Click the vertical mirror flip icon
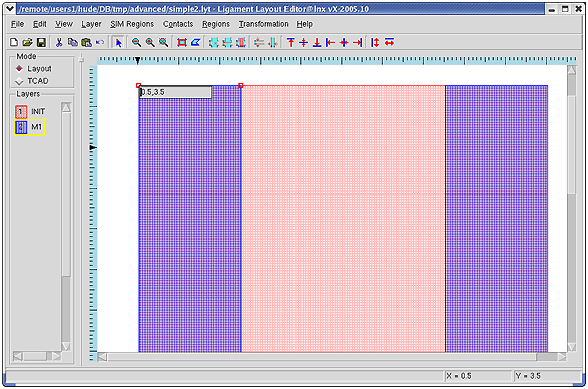The height and width of the screenshot is (389, 588). [273, 42]
